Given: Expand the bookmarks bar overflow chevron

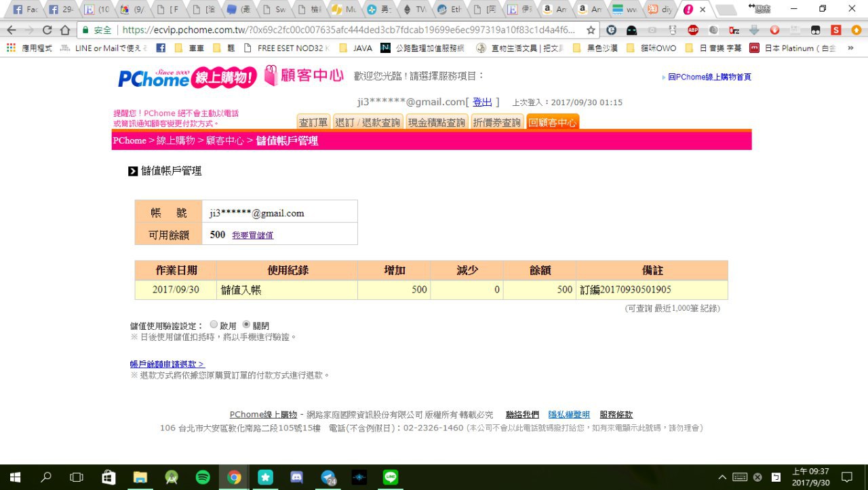Looking at the screenshot, I should click(x=850, y=48).
